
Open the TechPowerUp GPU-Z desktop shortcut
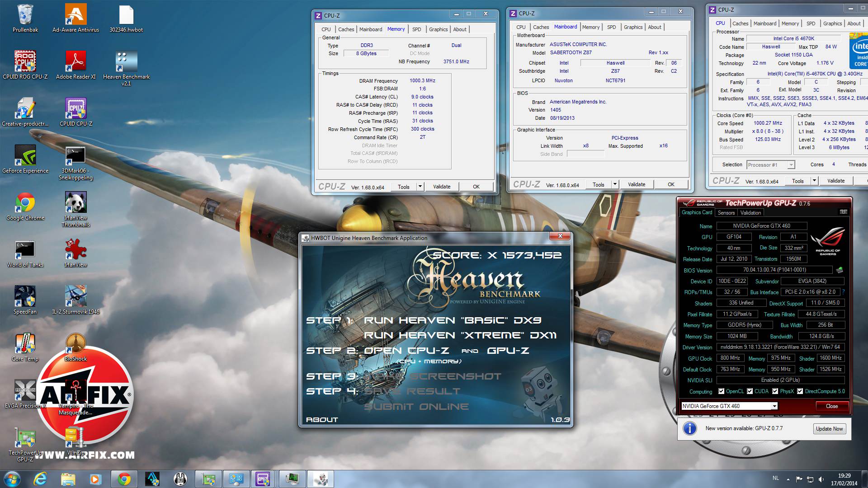pos(25,444)
